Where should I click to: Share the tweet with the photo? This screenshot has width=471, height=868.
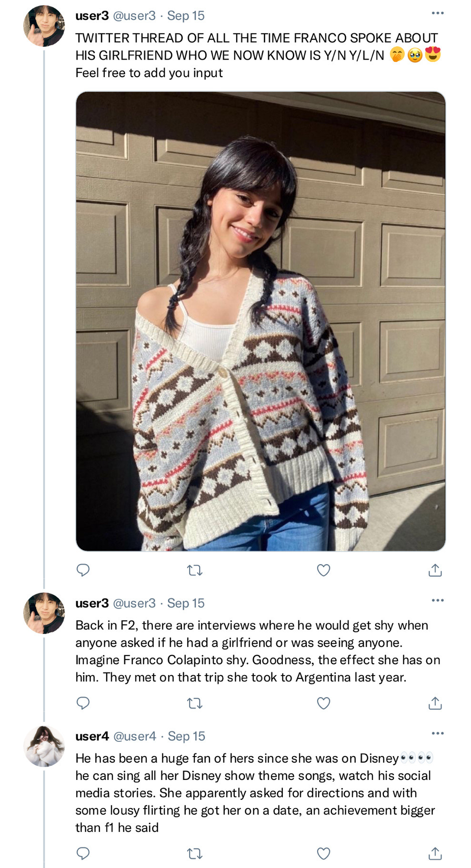point(435,570)
